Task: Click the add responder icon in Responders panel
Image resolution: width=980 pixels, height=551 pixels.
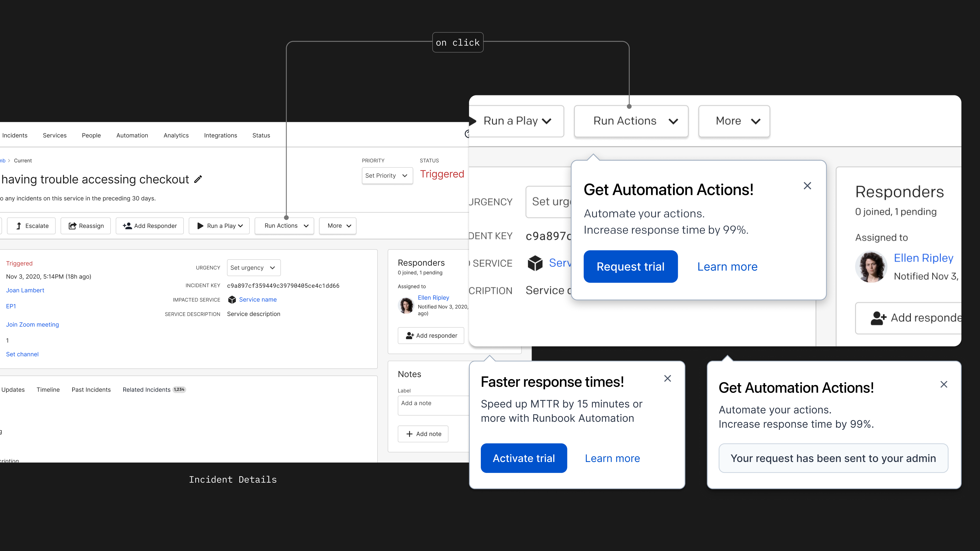Action: click(x=409, y=335)
